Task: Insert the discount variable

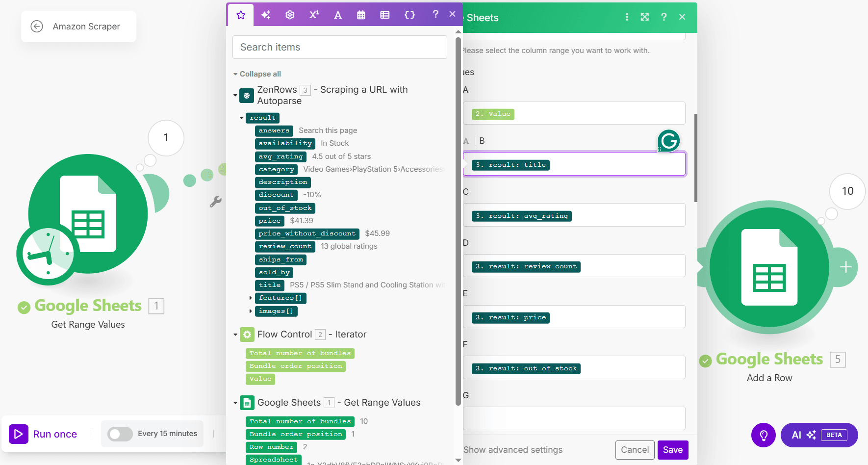Action: [x=276, y=195]
